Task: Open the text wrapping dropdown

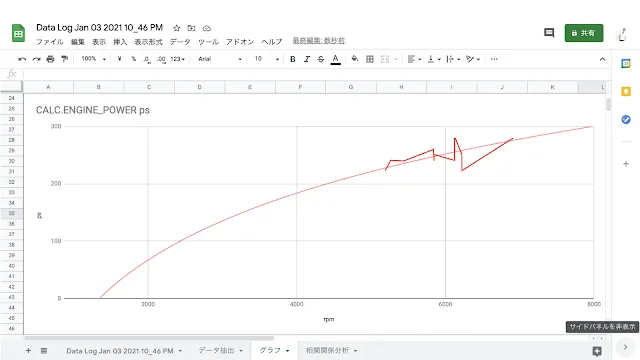Action: point(453,59)
